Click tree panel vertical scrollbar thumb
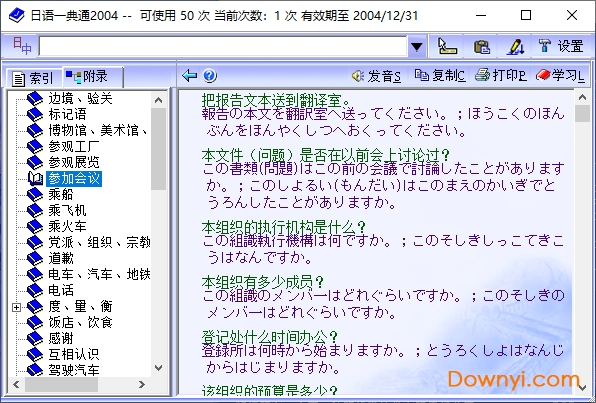This screenshot has height=403, width=596. [159, 149]
